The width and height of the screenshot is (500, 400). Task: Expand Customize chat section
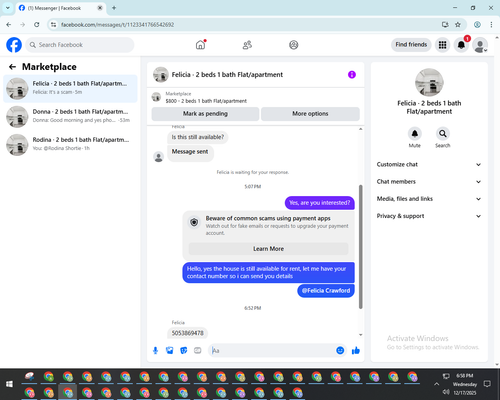(x=429, y=164)
